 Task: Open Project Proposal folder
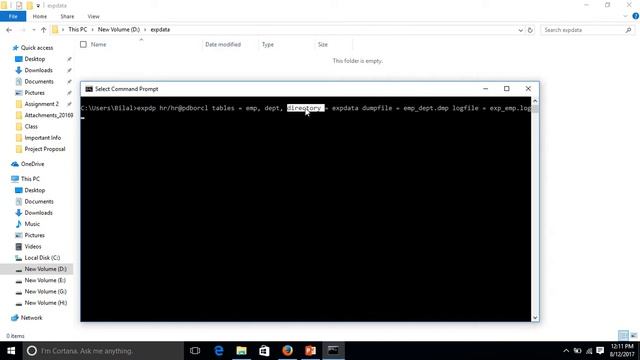[x=44, y=149]
